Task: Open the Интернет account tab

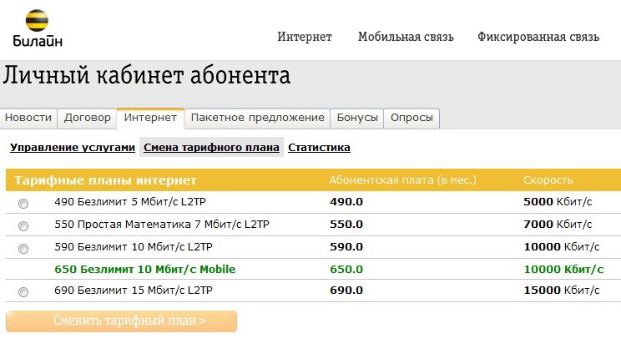Action: (x=150, y=118)
